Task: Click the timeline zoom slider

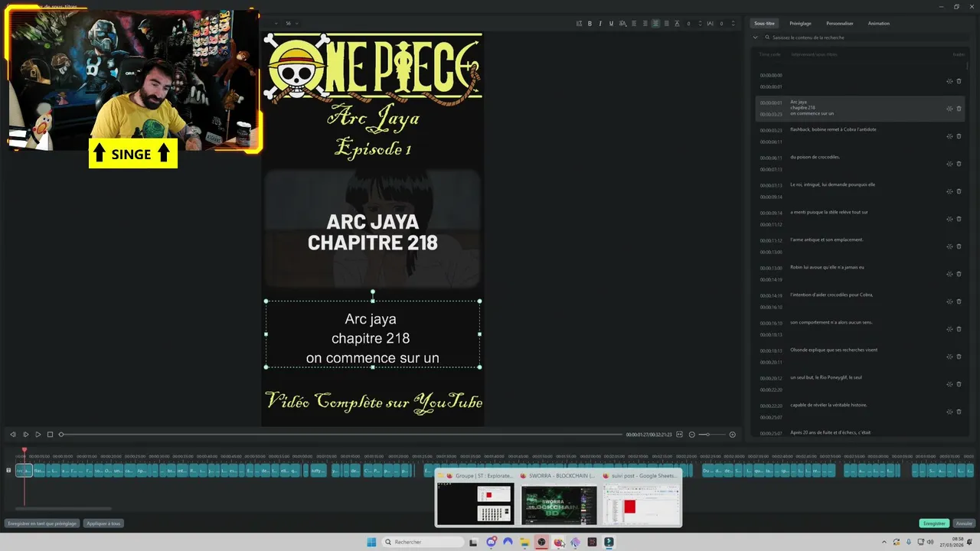Action: 714,435
